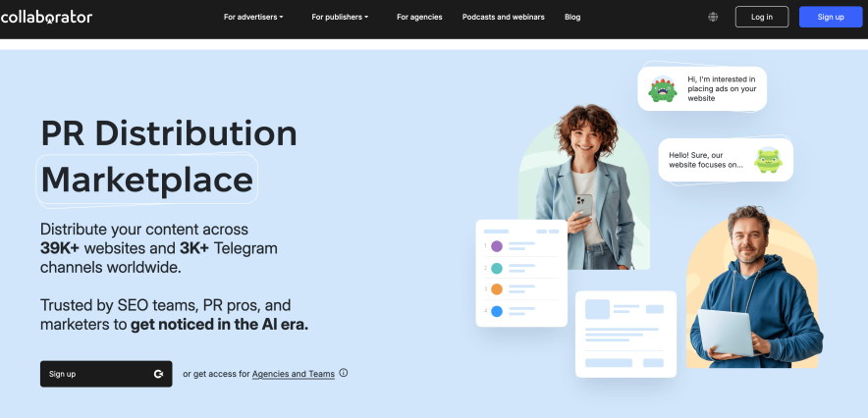Click the purple circle avatar in the list card

click(496, 246)
